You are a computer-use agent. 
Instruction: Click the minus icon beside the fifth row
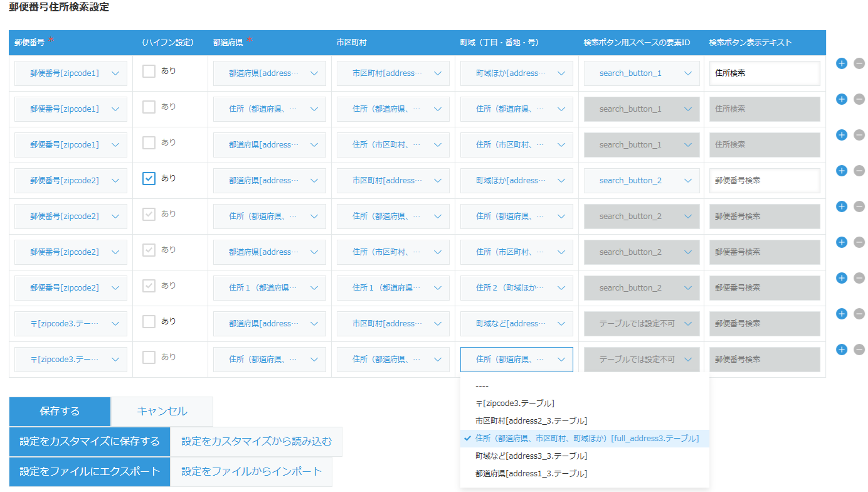(860, 206)
